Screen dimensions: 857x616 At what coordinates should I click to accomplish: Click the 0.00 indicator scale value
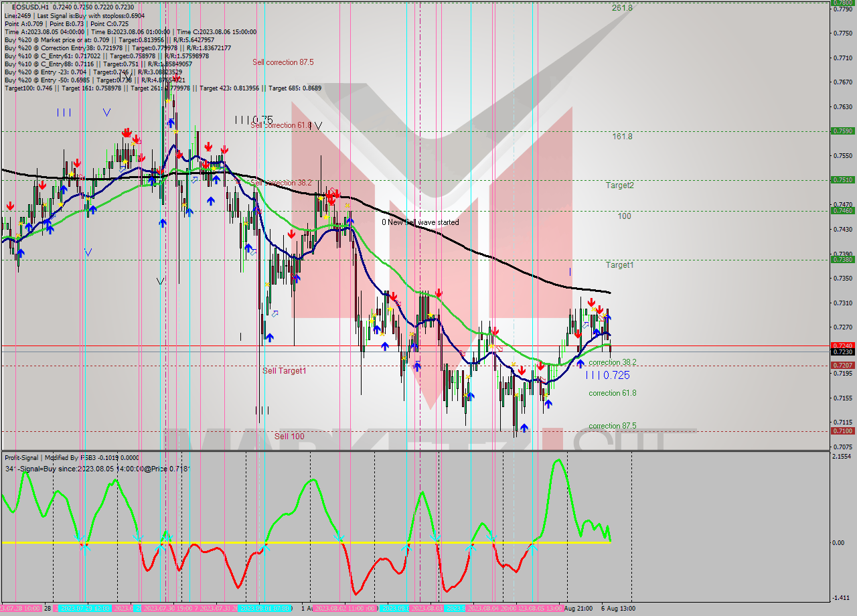840,542
